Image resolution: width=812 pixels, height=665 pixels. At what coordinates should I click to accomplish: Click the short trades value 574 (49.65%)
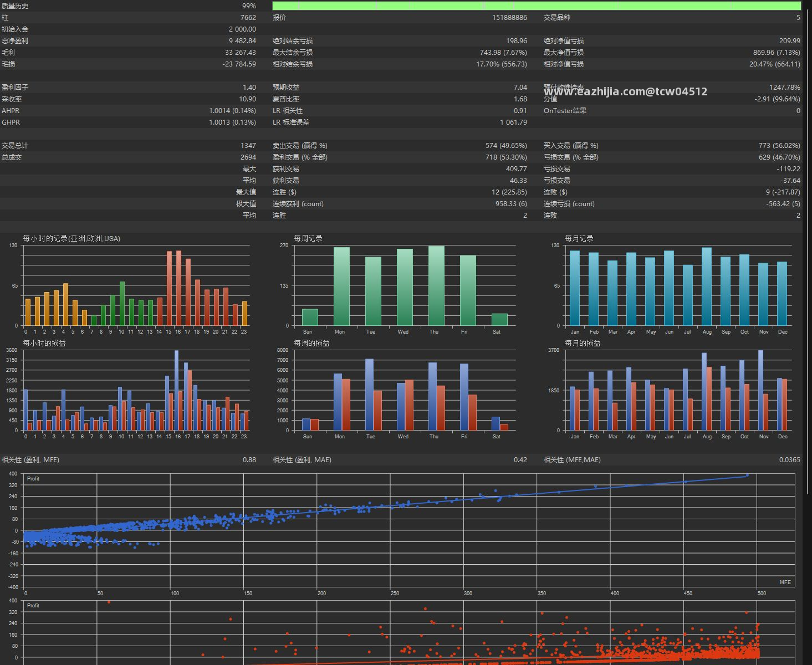[506, 146]
